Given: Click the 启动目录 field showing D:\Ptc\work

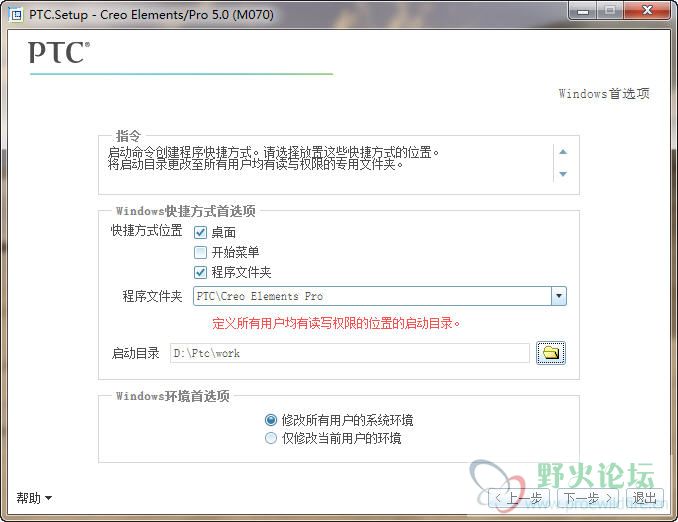Looking at the screenshot, I should point(350,353).
